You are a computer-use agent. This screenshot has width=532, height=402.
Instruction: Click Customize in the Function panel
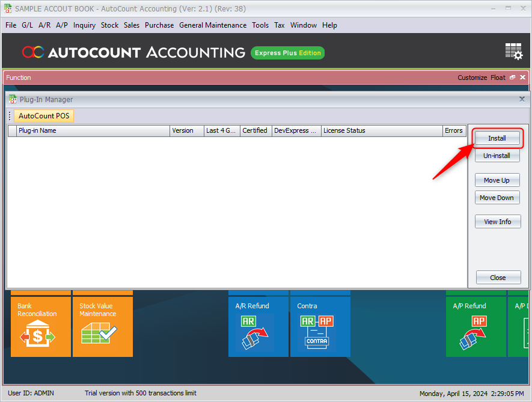coord(472,78)
